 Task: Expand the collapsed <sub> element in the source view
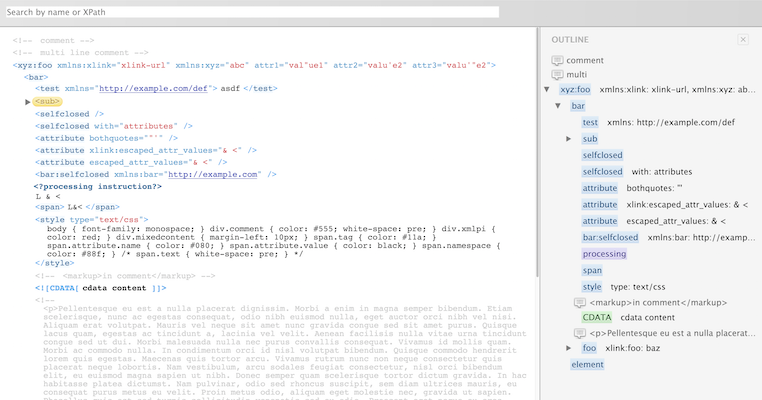[x=28, y=102]
